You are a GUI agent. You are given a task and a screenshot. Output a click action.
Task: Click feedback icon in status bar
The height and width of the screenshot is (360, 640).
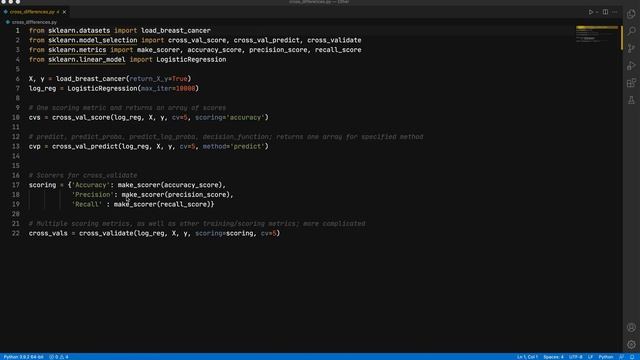pyautogui.click(x=622, y=357)
